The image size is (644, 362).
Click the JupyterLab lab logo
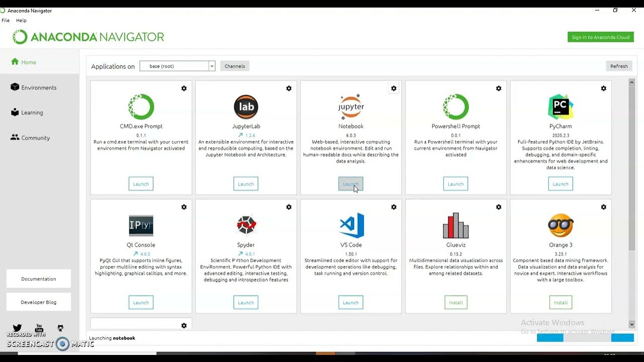click(246, 107)
